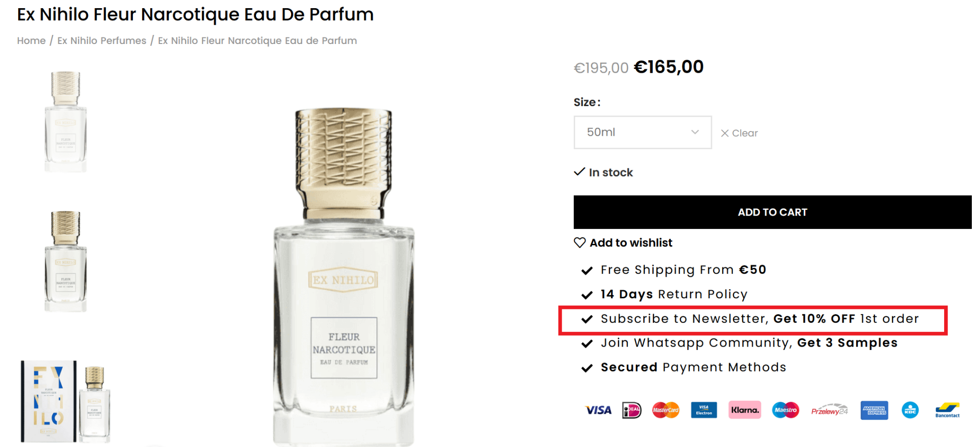The width and height of the screenshot is (980, 447).
Task: Click the main perfume bottle image
Action: coord(344,277)
